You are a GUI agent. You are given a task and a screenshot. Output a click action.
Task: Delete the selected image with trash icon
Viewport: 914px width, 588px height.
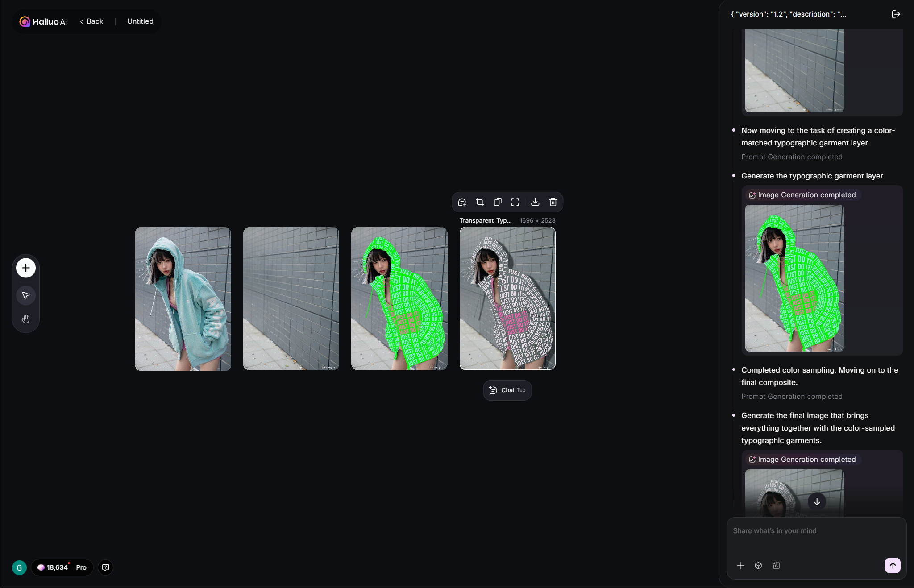553,202
